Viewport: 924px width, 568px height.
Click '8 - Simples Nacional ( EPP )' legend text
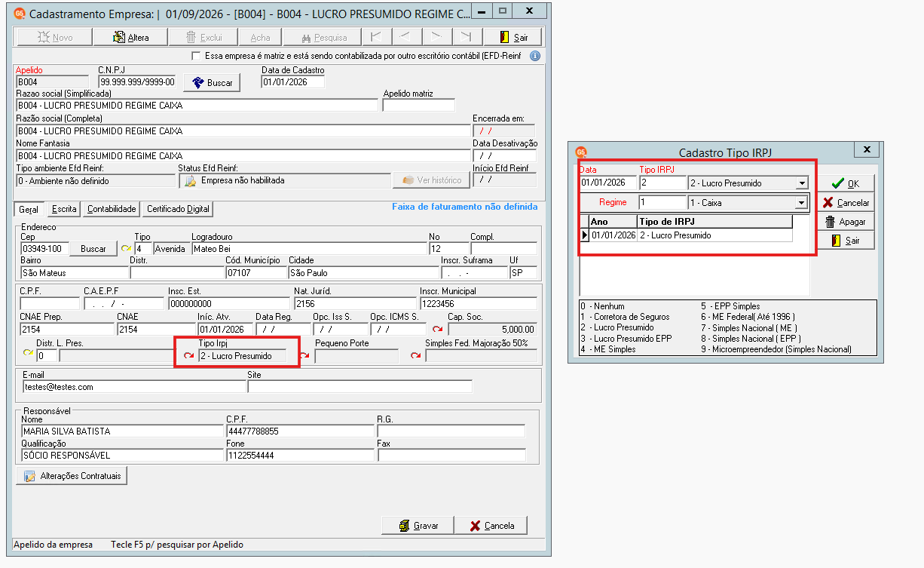[x=751, y=339]
